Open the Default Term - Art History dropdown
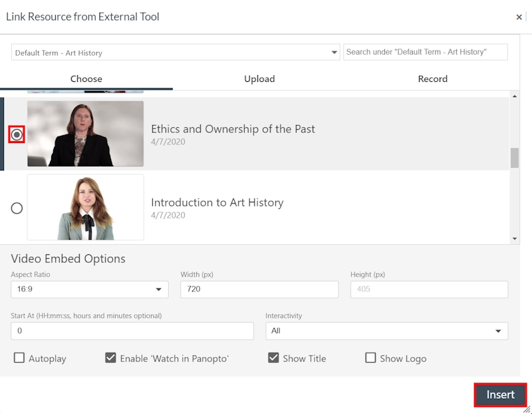The image size is (532, 414). click(x=175, y=51)
